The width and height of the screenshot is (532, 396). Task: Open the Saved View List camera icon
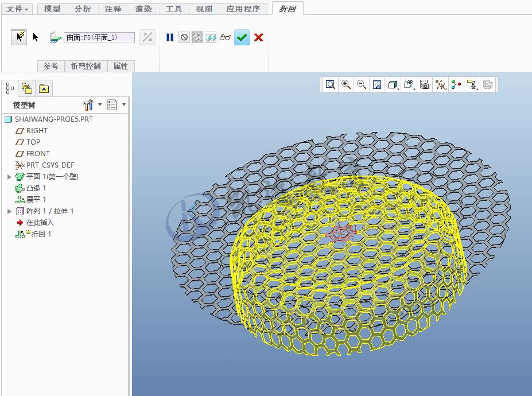point(425,84)
